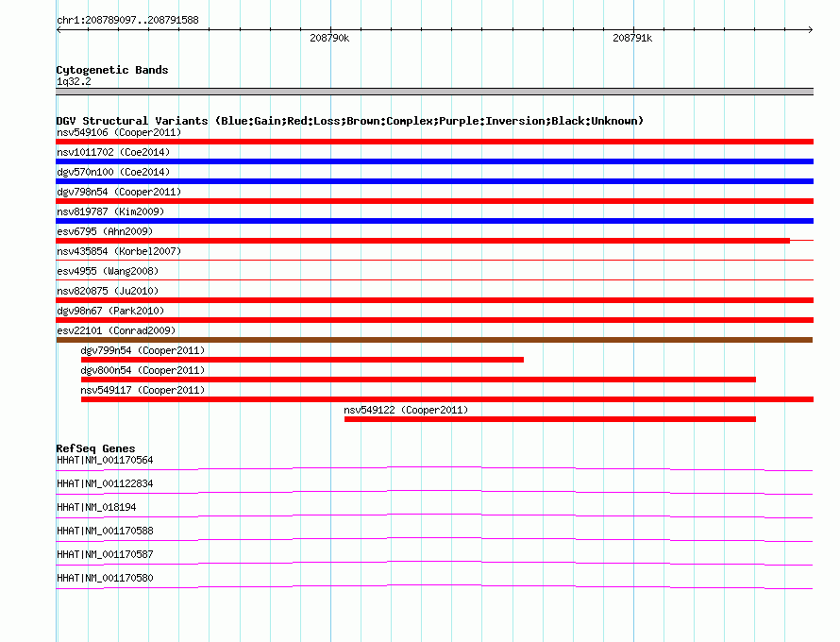Select the nsv549117 (Cooper2011) variant label
Viewport: 840px width, 642px height.
143,390
